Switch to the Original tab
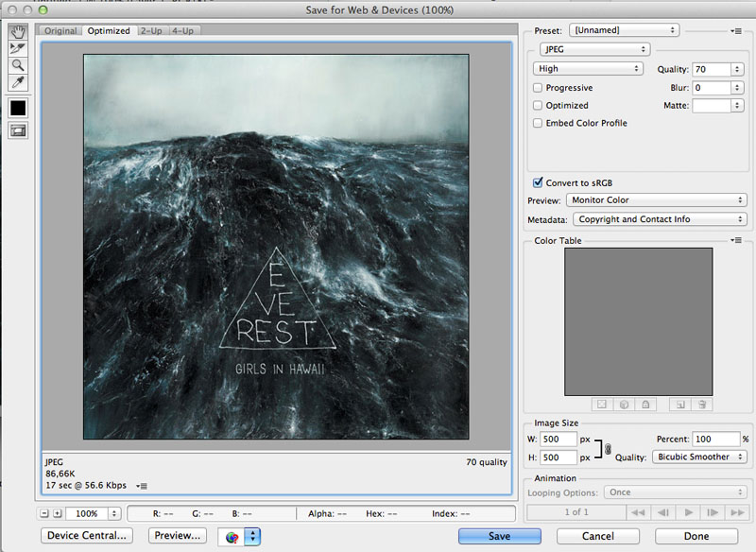This screenshot has width=756, height=552. [x=60, y=31]
